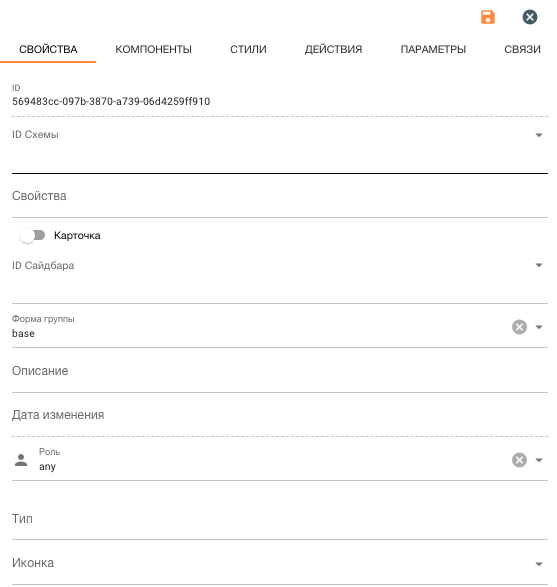Clear the Форма группы value
Image resolution: width=557 pixels, height=587 pixels.
519,327
